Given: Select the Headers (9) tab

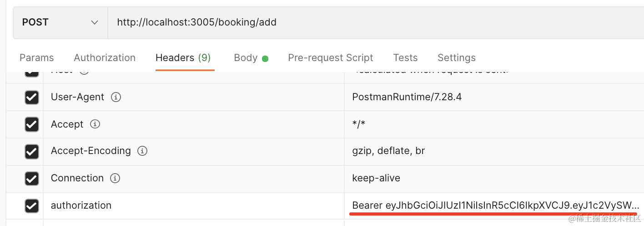Looking at the screenshot, I should pyautogui.click(x=183, y=58).
